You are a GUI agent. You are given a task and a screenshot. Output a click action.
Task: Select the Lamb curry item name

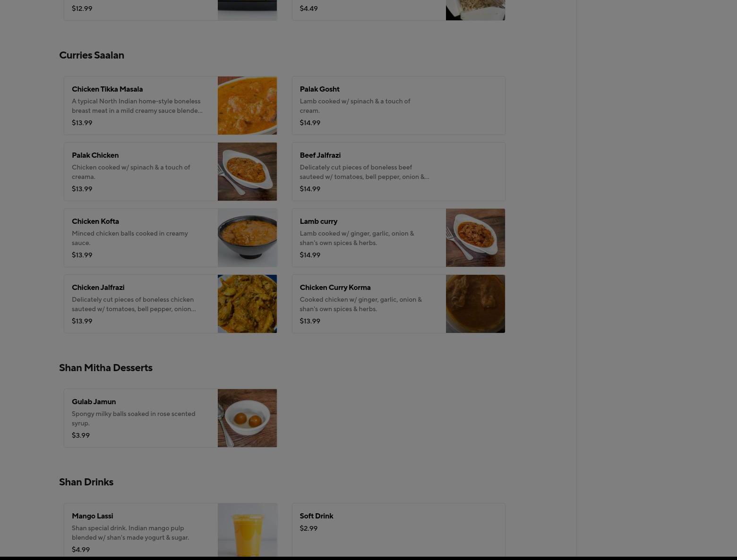coord(318,221)
